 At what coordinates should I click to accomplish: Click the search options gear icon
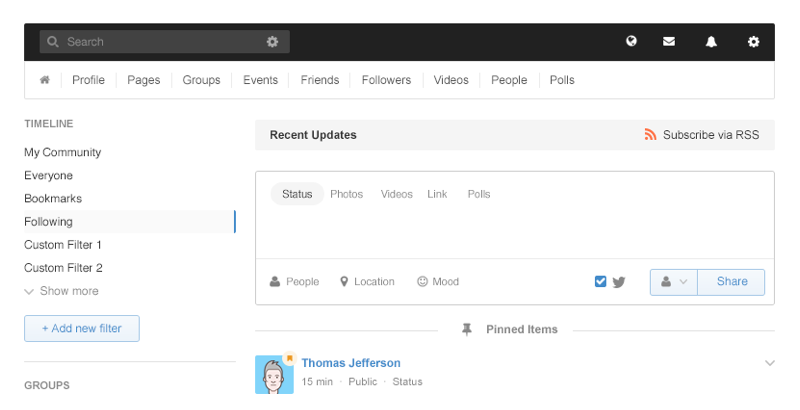click(x=272, y=42)
